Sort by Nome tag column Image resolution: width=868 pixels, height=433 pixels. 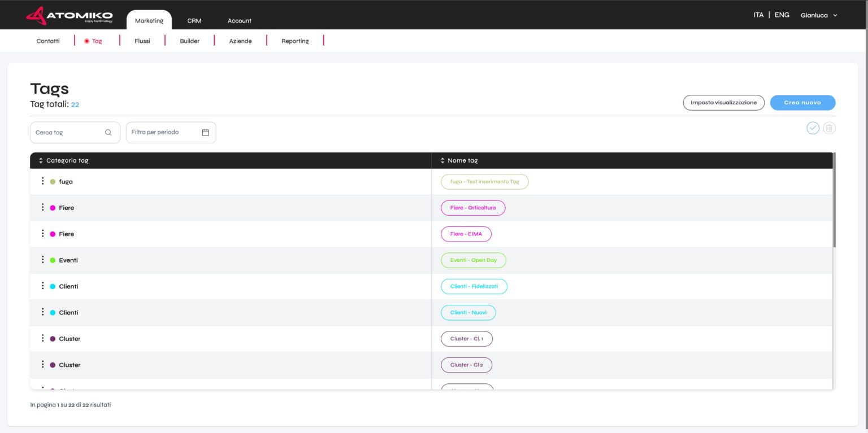442,161
